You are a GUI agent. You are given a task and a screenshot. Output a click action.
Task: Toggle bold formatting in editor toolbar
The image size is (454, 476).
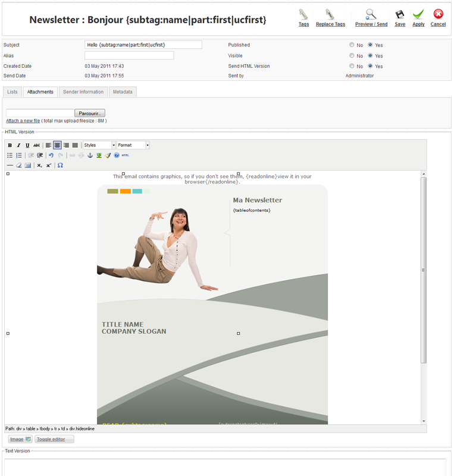click(10, 145)
